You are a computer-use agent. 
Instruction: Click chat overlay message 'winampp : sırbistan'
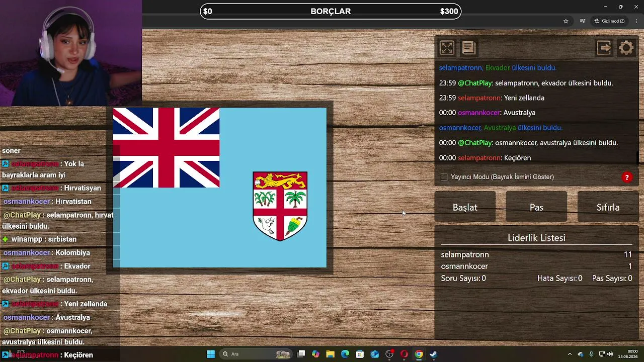pos(39,239)
